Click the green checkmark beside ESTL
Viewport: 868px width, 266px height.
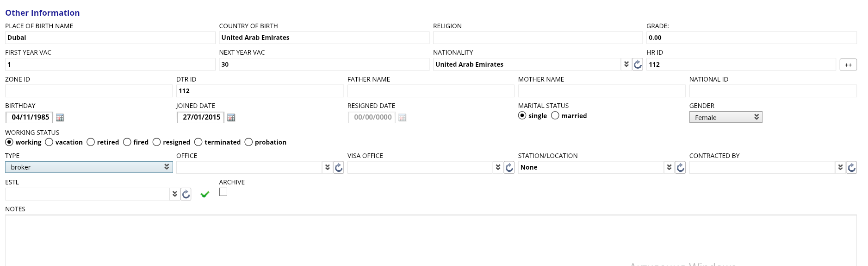[x=205, y=194]
